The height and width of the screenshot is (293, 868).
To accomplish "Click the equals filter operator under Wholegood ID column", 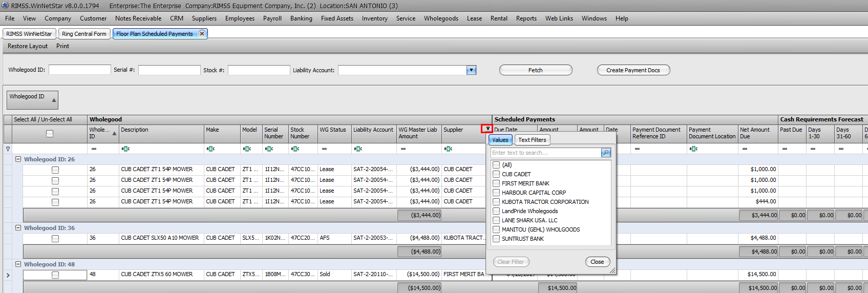I will point(94,149).
